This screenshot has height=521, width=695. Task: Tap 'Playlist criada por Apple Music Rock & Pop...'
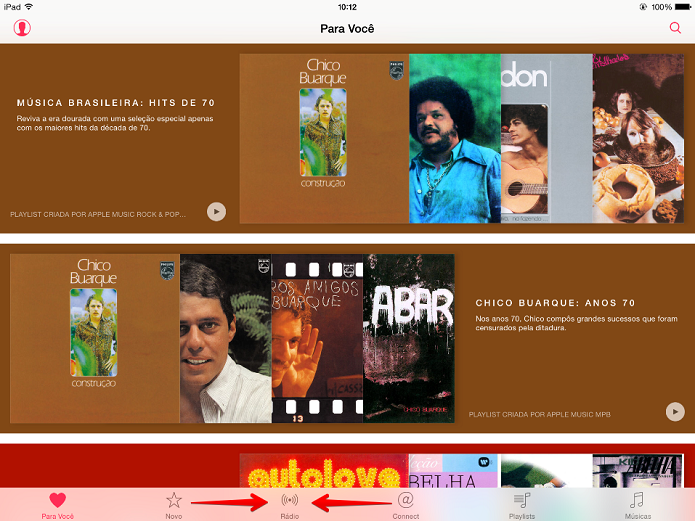[98, 215]
